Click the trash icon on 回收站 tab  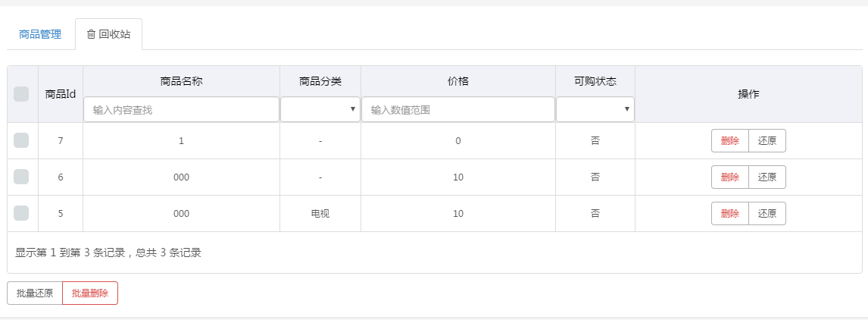[92, 34]
